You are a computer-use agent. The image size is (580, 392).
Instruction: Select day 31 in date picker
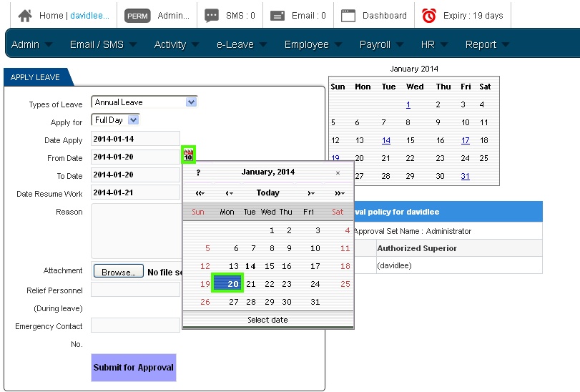315,302
